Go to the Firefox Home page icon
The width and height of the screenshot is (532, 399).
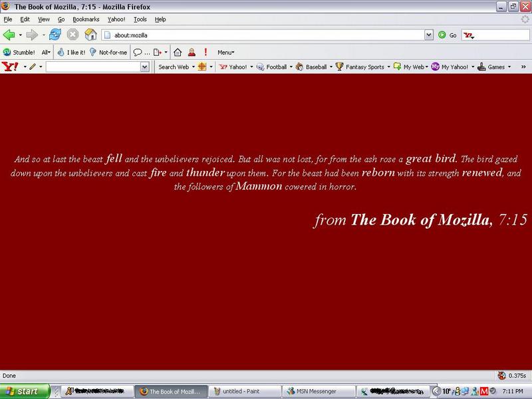tap(88, 35)
